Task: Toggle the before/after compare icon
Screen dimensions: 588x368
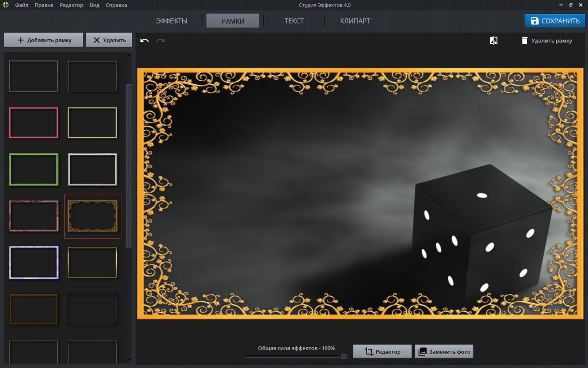Action: [x=494, y=40]
